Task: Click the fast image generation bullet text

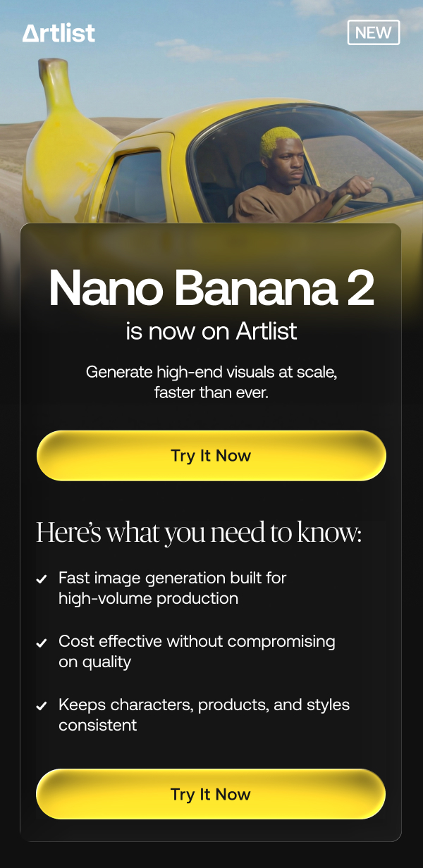Action: click(172, 588)
